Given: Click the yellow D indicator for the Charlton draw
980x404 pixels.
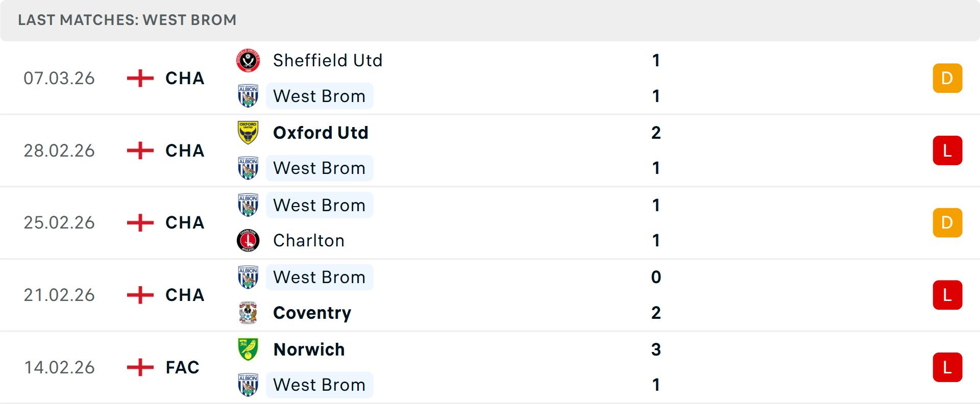Looking at the screenshot, I should 947,222.
